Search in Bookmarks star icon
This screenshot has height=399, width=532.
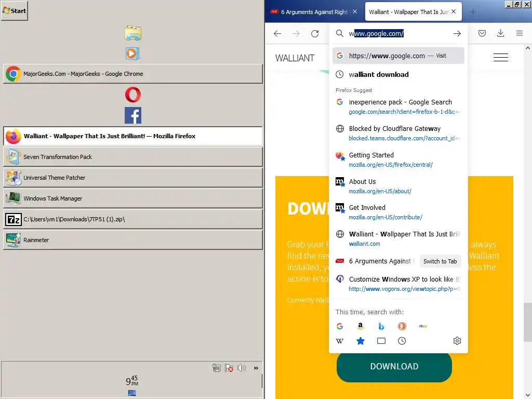coord(361,341)
